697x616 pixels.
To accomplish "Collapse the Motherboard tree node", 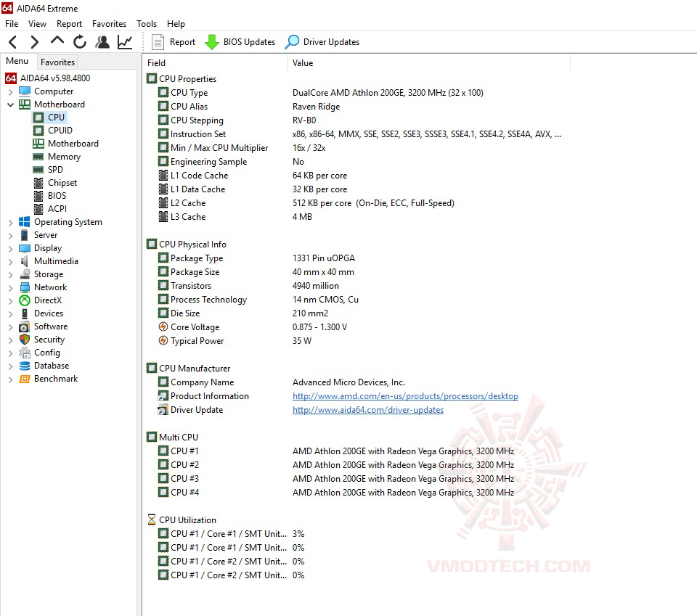I will pos(11,104).
